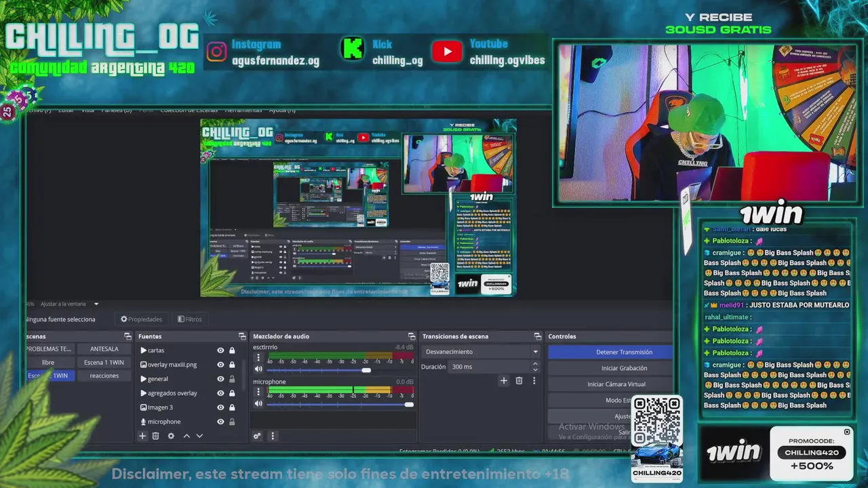Open Propiedades for the source
This screenshot has height=488, width=868.
tap(141, 319)
